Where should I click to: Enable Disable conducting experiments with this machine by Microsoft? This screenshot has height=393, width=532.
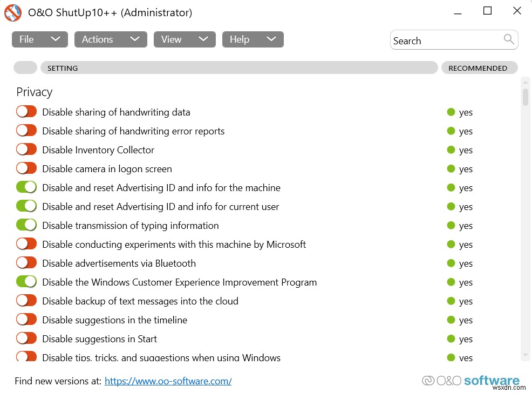(x=26, y=243)
